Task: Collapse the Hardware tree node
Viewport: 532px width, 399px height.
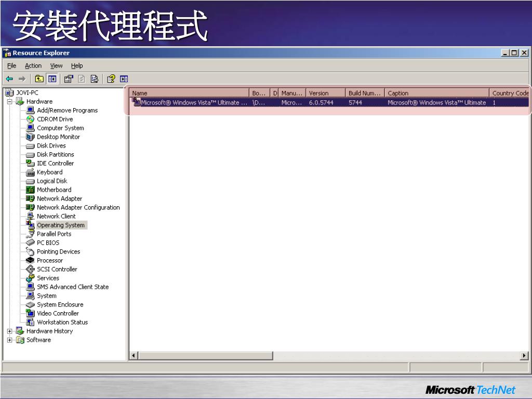Action: 9,101
